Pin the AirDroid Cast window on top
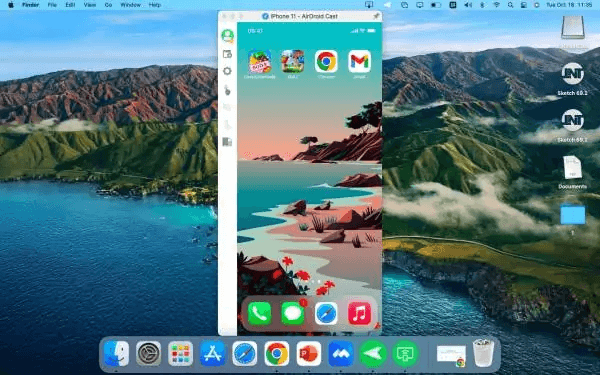Screen dimensions: 600x375 pos(376,16)
